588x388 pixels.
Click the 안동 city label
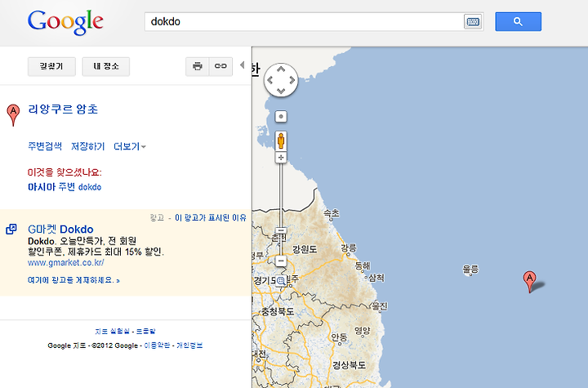point(340,337)
